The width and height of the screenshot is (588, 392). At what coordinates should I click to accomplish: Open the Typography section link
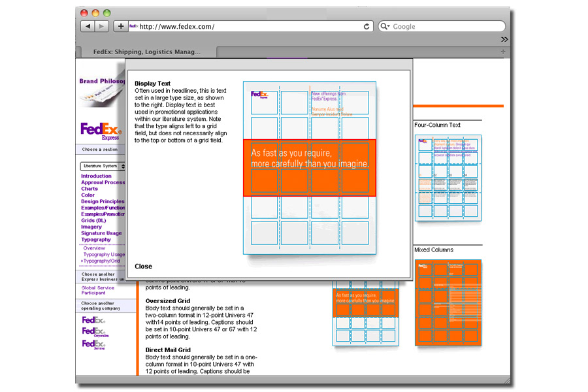pos(96,240)
